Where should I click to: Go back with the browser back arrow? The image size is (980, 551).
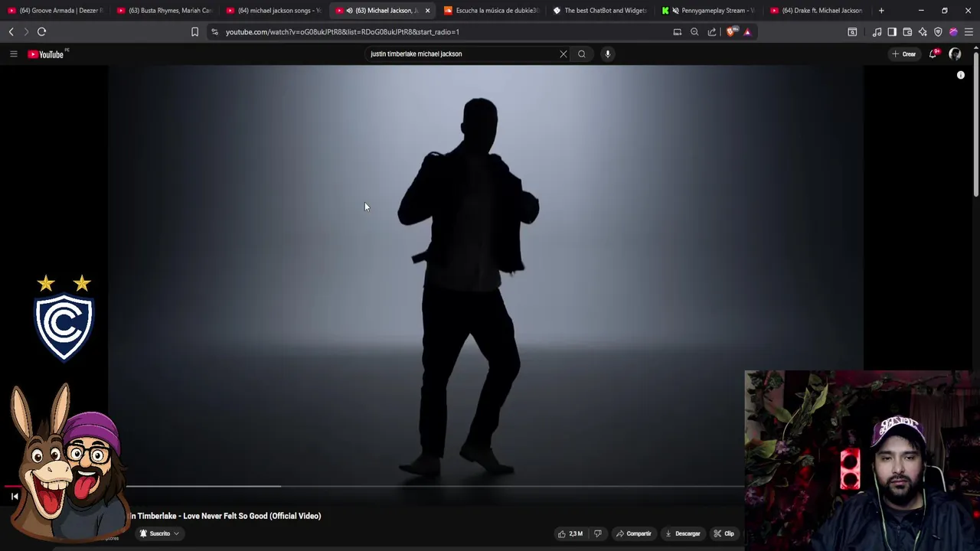(x=11, y=31)
